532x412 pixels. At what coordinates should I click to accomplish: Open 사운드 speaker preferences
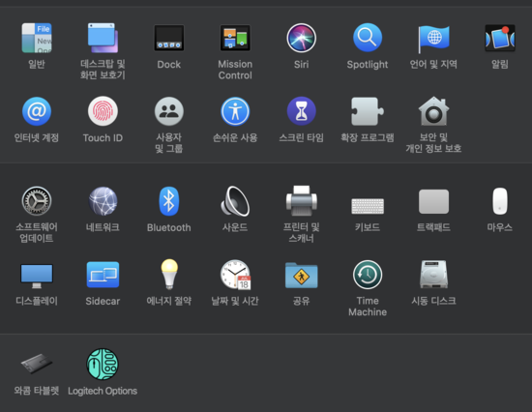(235, 201)
